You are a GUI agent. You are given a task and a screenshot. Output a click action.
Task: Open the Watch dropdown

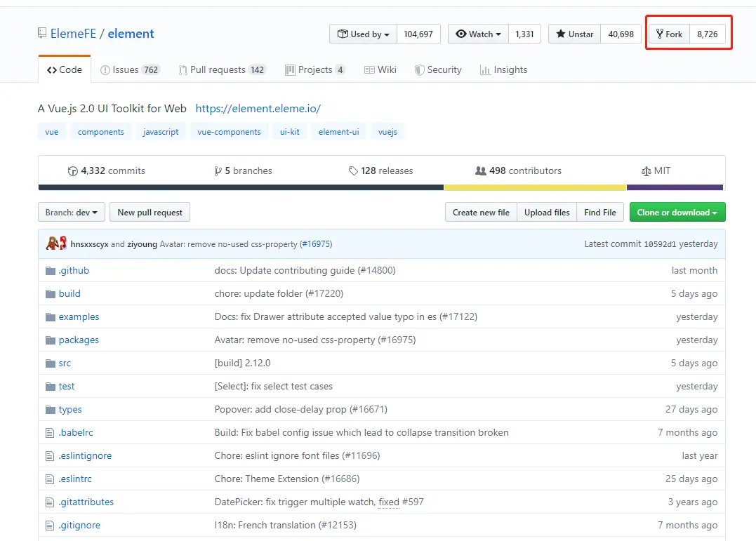[478, 34]
